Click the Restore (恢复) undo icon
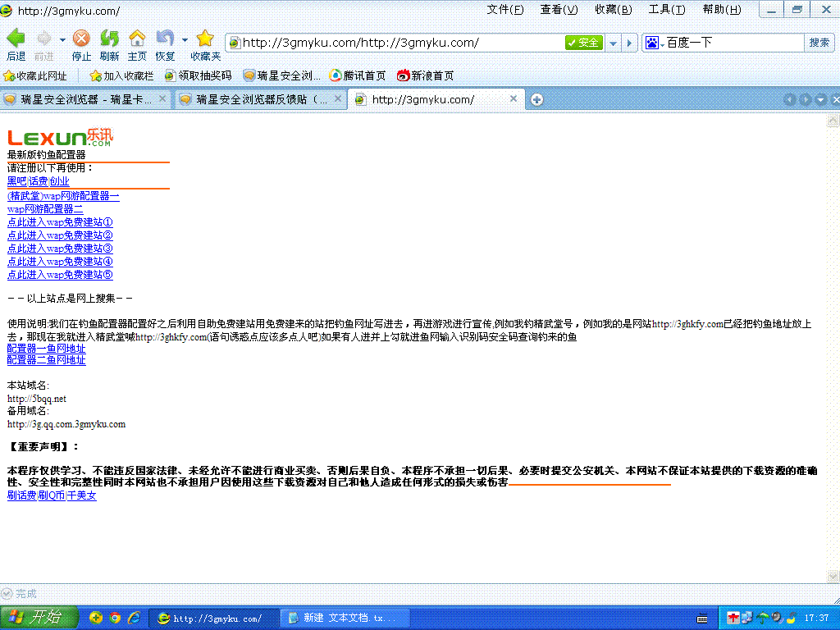The image size is (840, 630). coord(164,38)
